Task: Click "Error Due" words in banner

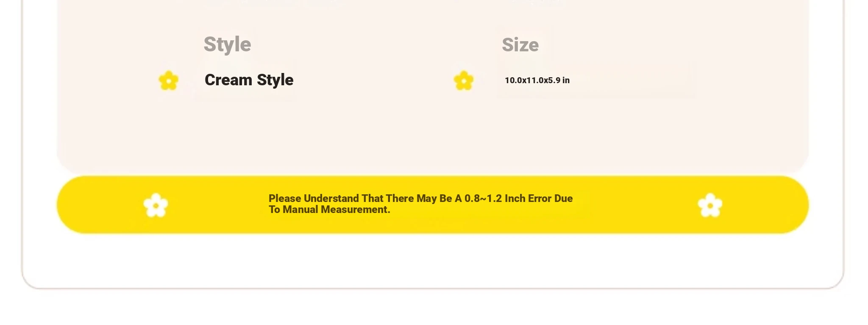Action: coord(551,199)
